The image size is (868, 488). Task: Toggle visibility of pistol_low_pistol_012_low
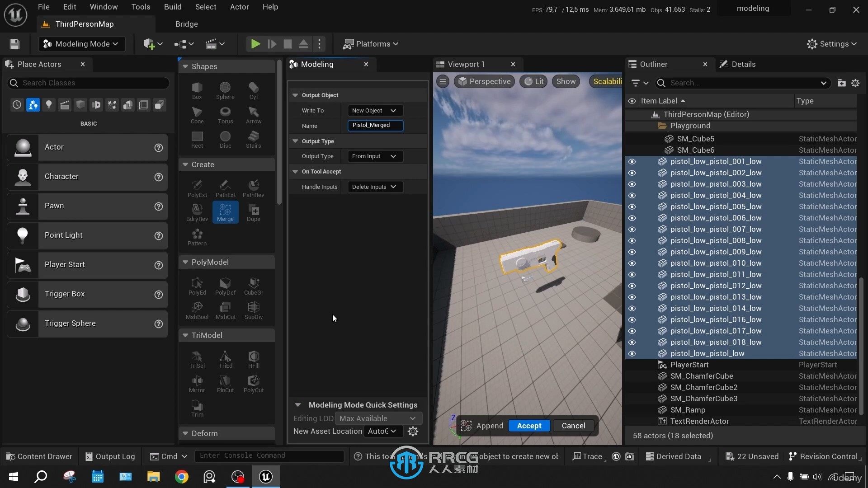coord(632,286)
